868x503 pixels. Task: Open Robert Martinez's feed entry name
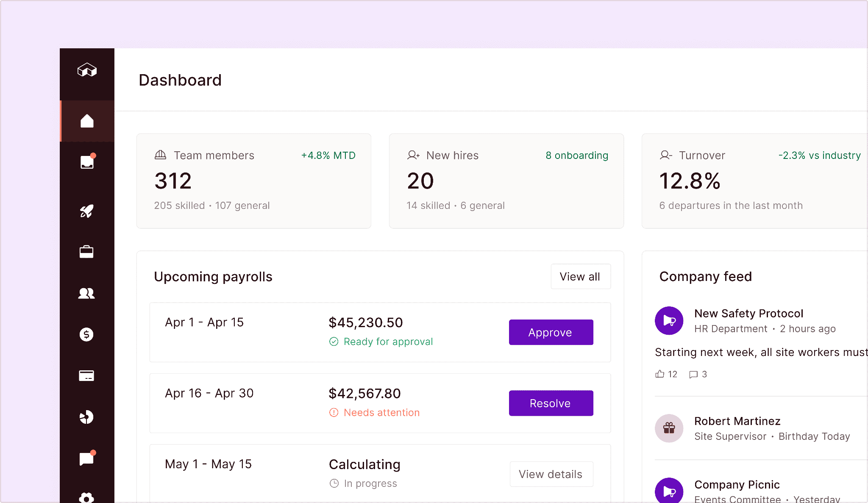[737, 421]
